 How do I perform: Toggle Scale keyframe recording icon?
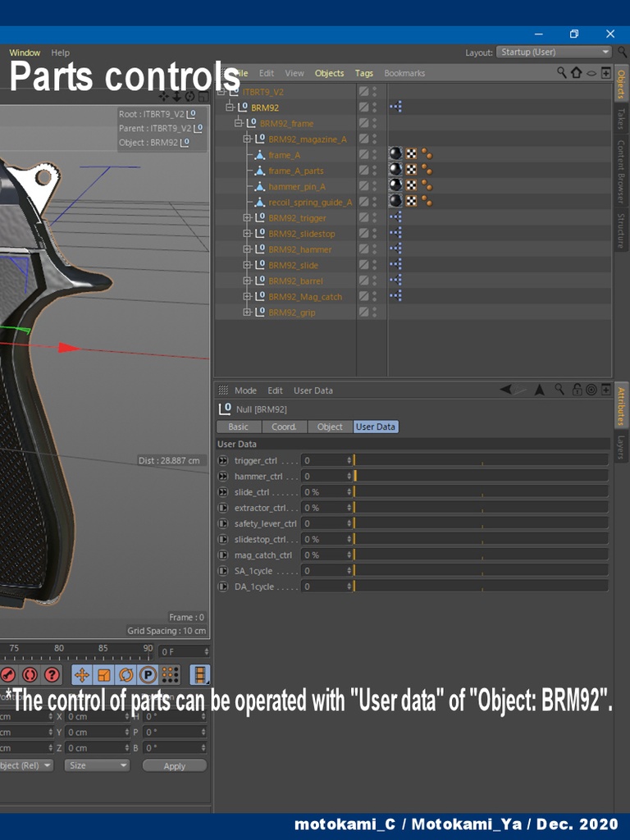(x=104, y=675)
